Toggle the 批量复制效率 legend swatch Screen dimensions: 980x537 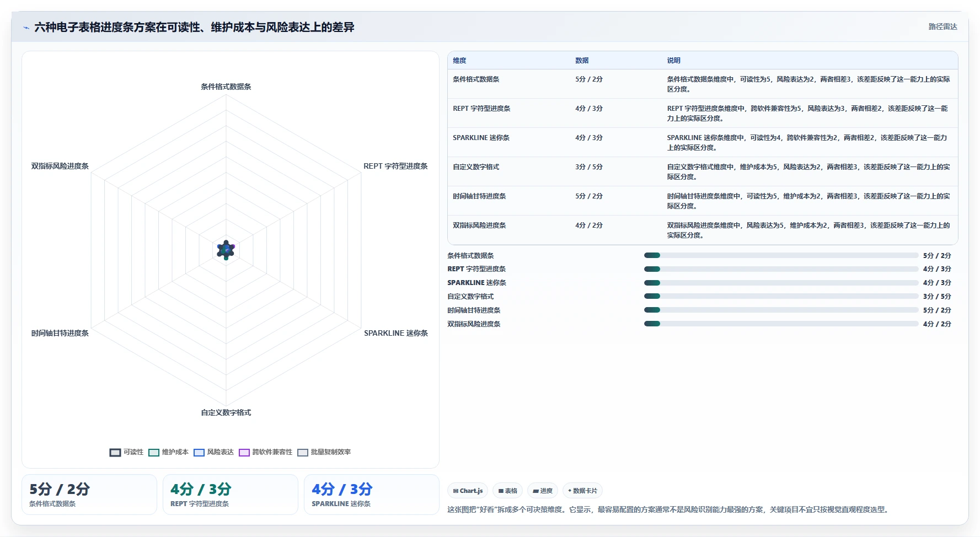click(303, 453)
